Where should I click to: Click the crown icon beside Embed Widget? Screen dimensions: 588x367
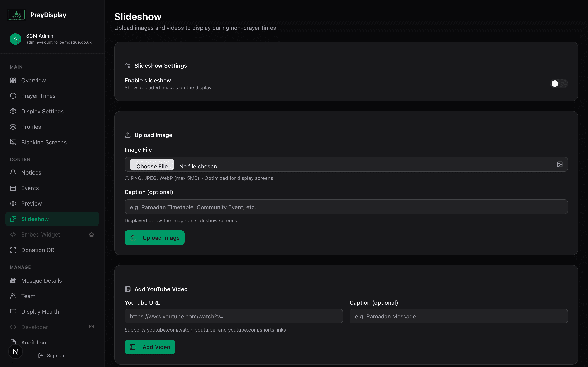(x=91, y=234)
